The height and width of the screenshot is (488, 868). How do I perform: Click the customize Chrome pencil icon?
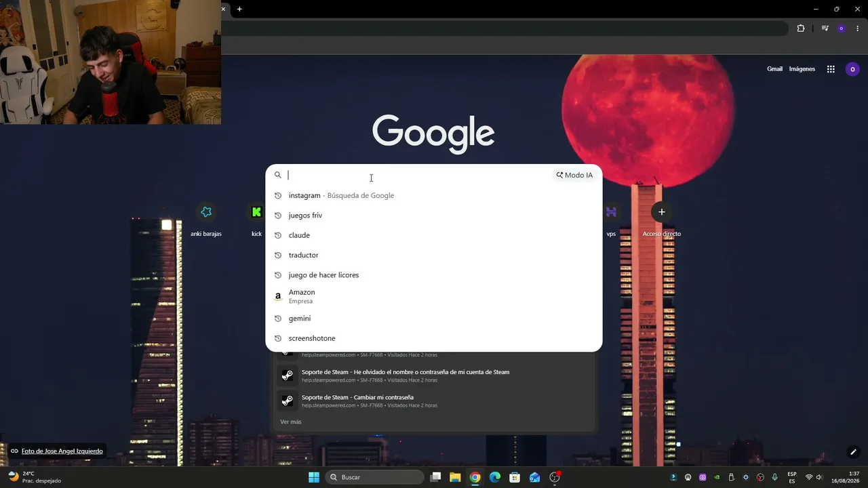pos(854,452)
